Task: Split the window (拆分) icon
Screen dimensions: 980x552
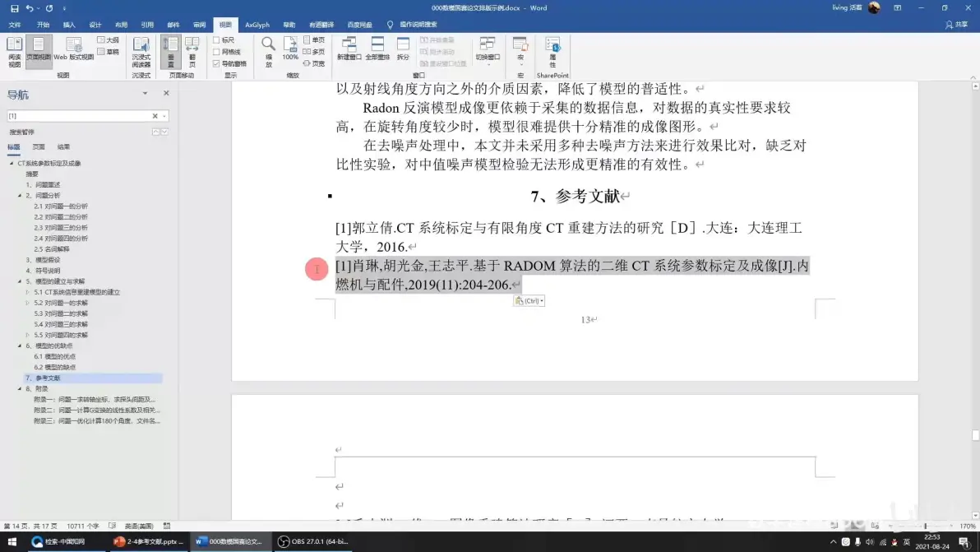Action: (403, 49)
